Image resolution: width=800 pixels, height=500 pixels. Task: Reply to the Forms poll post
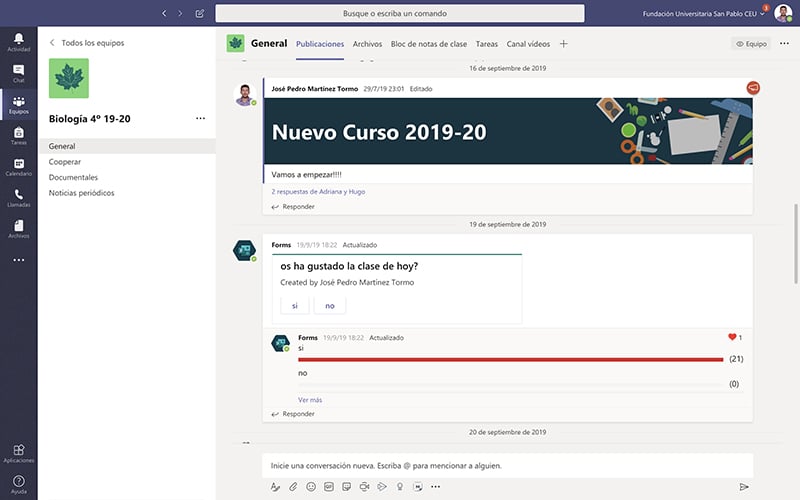[293, 414]
